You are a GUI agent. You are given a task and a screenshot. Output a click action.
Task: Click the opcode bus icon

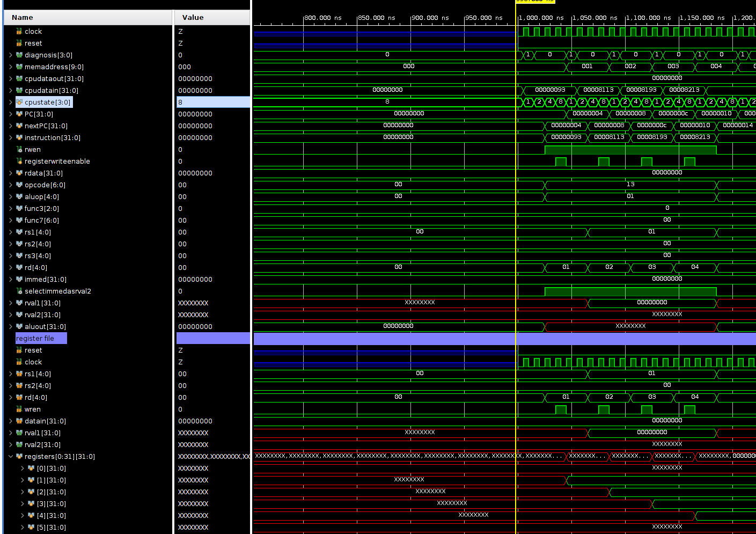(19, 185)
